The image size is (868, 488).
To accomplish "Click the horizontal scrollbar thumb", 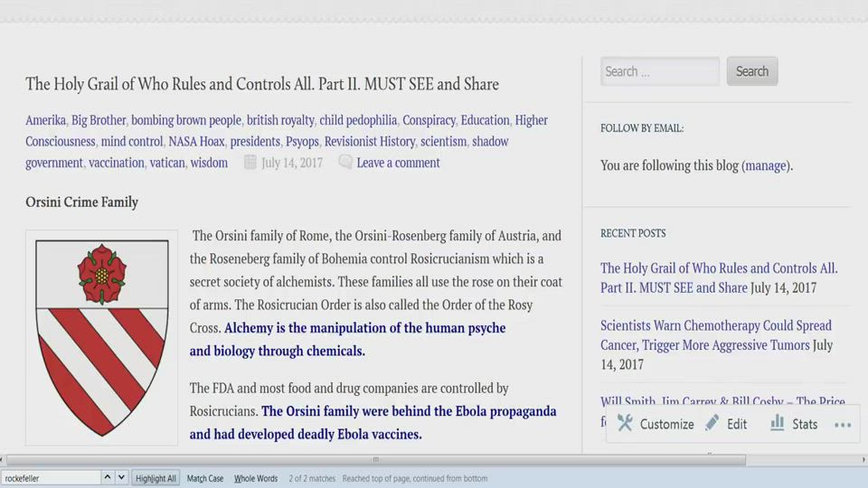I will pyautogui.click(x=375, y=460).
